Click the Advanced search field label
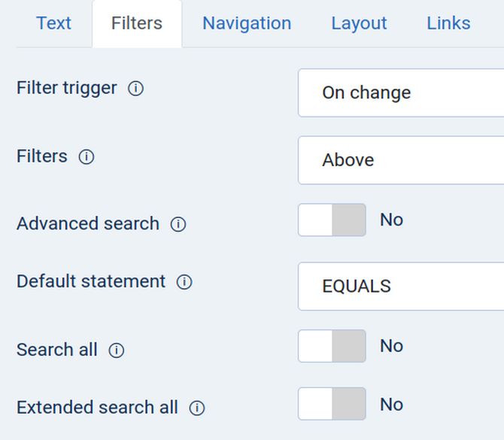Viewport: 504px width, 440px height. click(88, 223)
